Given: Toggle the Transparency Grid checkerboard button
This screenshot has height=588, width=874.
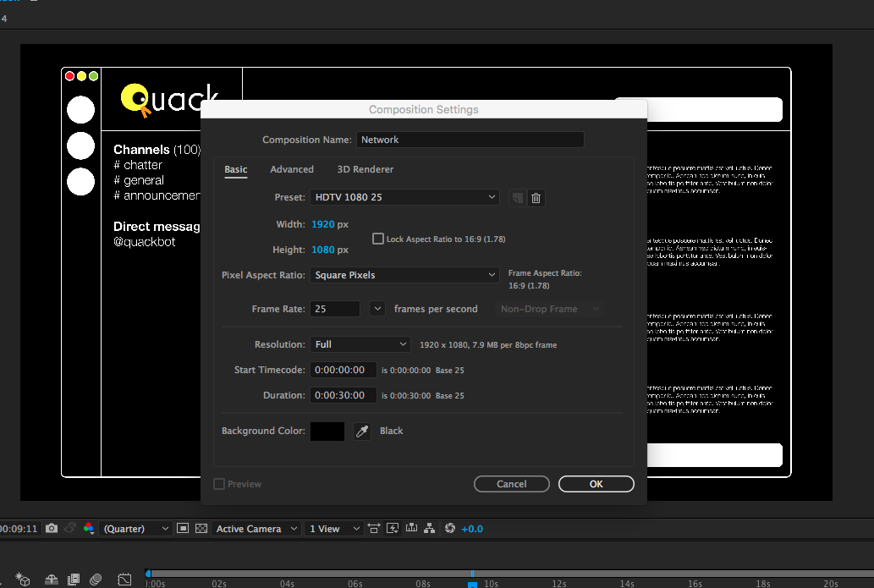Looking at the screenshot, I should [201, 528].
